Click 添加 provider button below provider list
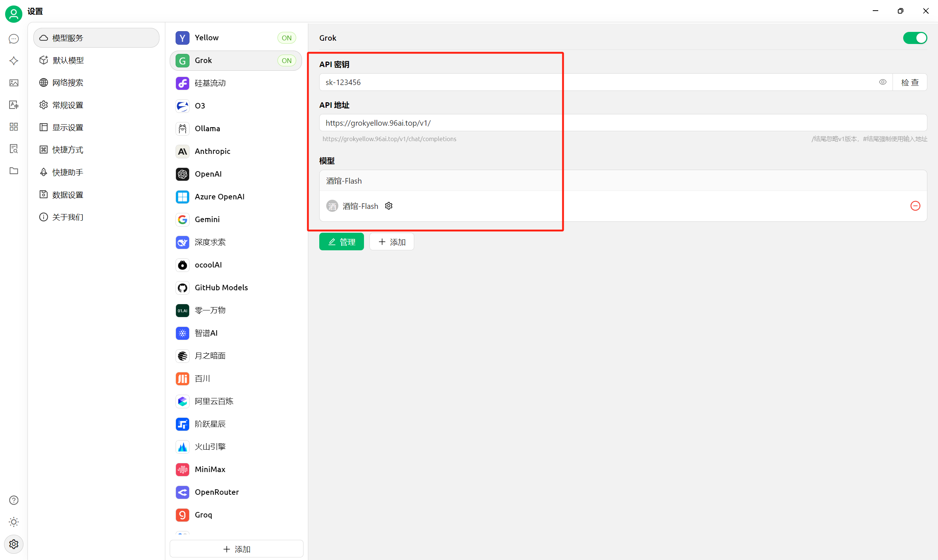Screen dimensions: 938x560 [236, 549]
